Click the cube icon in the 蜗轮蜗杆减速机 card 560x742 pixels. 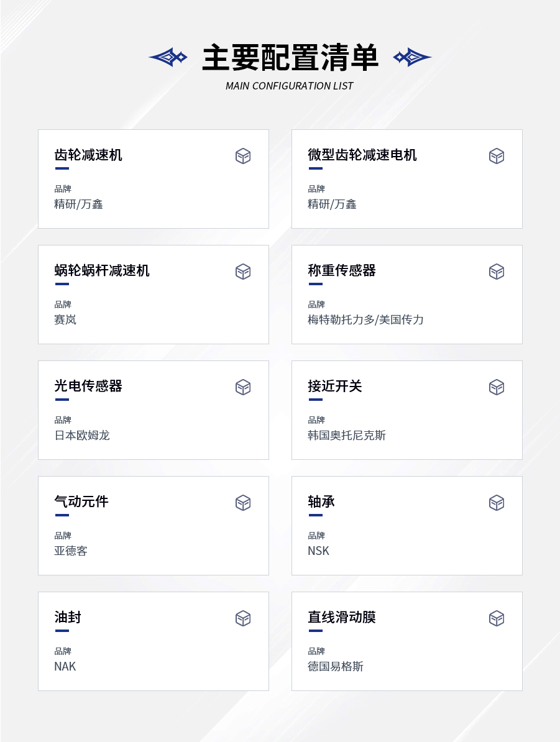[243, 272]
